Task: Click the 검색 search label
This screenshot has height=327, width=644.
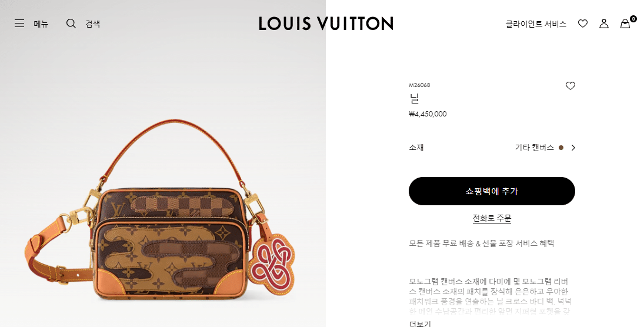Action: (93, 24)
